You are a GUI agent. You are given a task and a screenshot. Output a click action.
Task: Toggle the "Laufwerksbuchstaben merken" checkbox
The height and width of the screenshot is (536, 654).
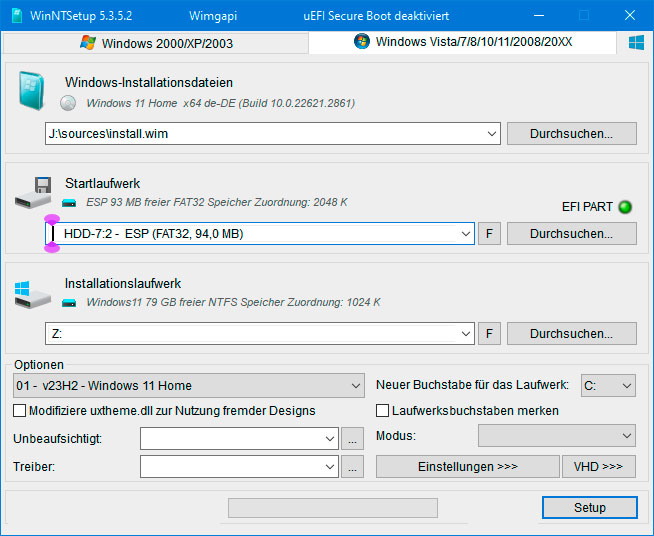pos(382,410)
